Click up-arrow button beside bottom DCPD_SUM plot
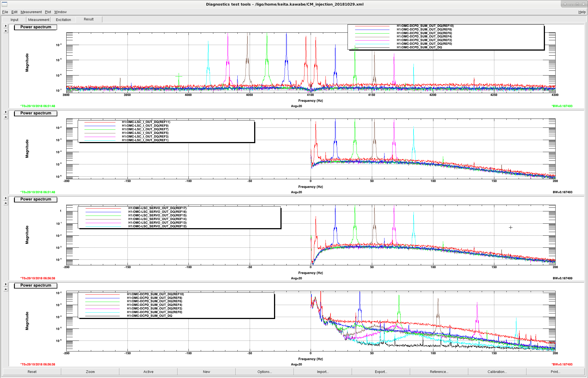This screenshot has width=588, height=378. (x=6, y=289)
